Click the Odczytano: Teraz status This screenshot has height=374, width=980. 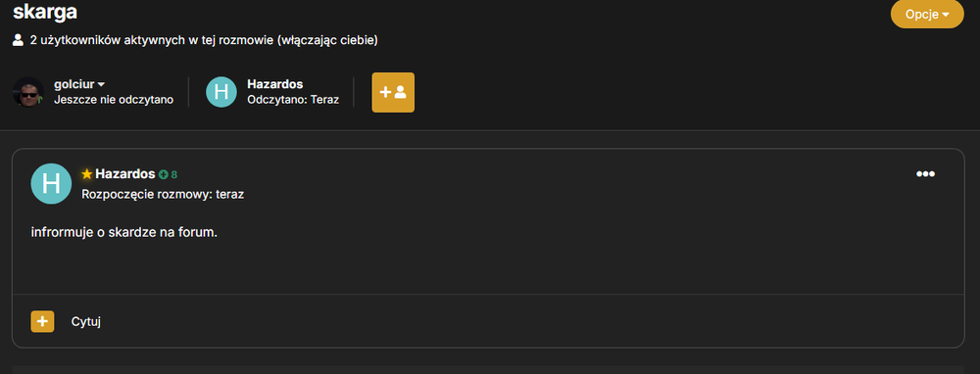tap(293, 99)
